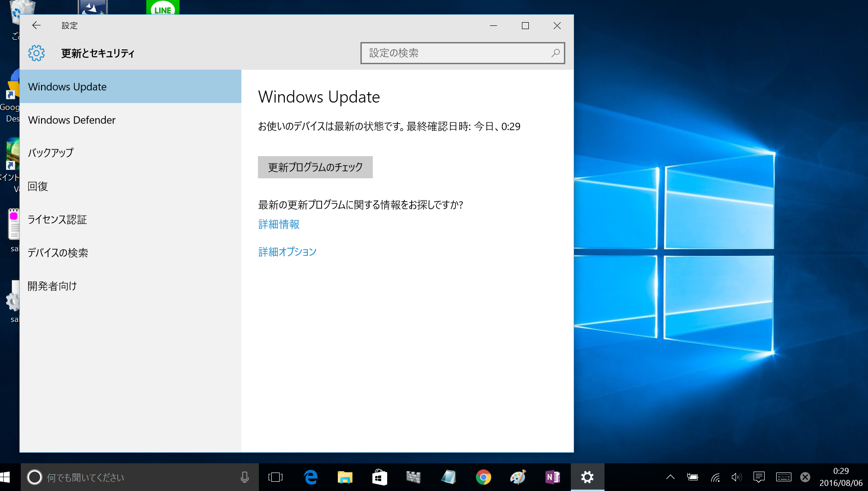Open File Explorer from the taskbar
Screen dimensions: 868x491
[345, 477]
